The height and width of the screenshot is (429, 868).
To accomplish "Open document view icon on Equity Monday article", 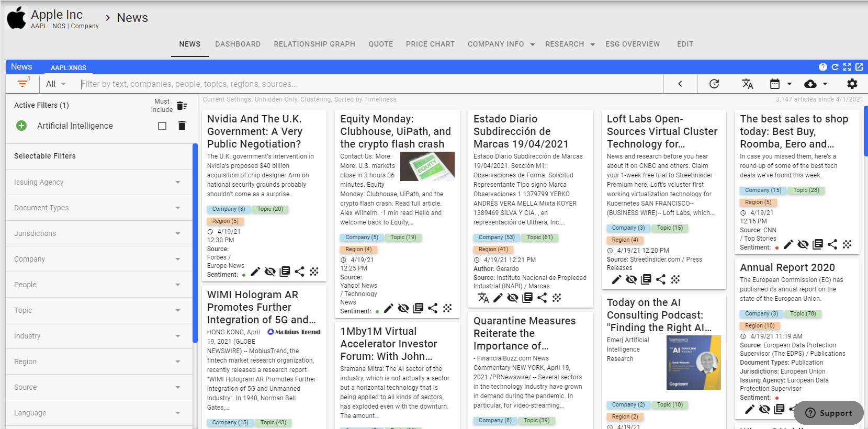I will tap(418, 308).
